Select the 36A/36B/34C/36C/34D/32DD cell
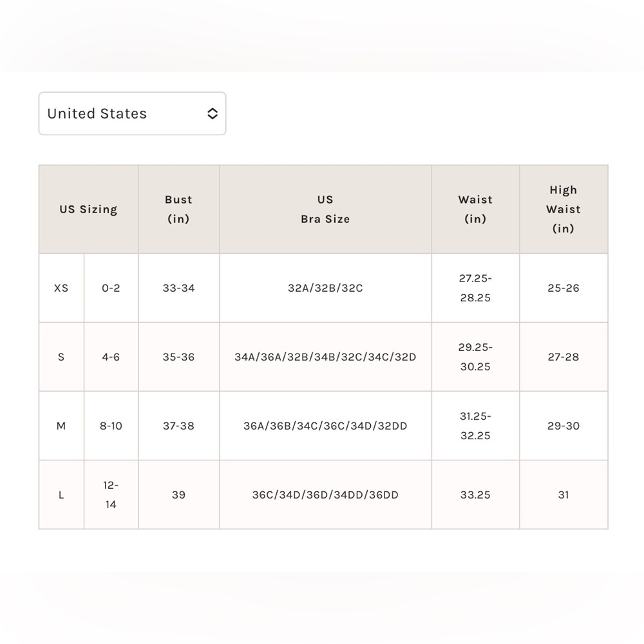Viewport: 644px width, 644px height. (x=325, y=426)
